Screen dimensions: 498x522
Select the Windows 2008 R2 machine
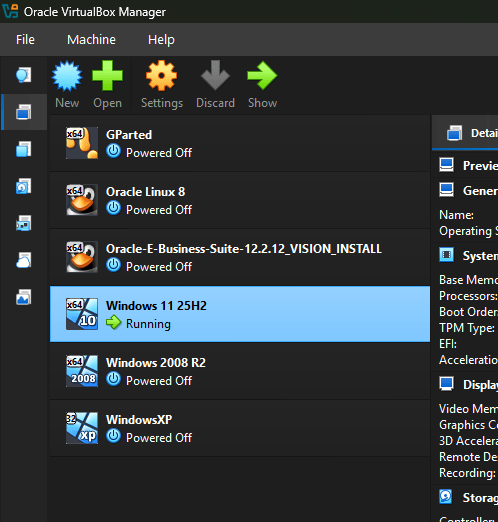(240, 371)
